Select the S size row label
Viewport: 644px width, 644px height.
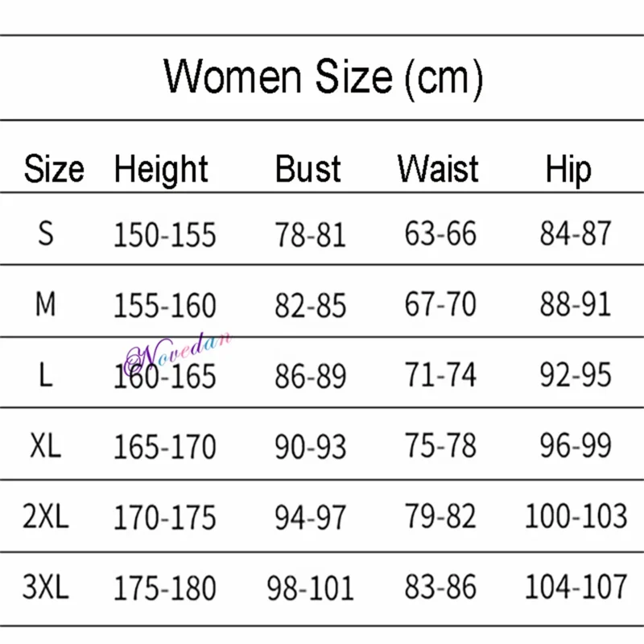coord(46,234)
